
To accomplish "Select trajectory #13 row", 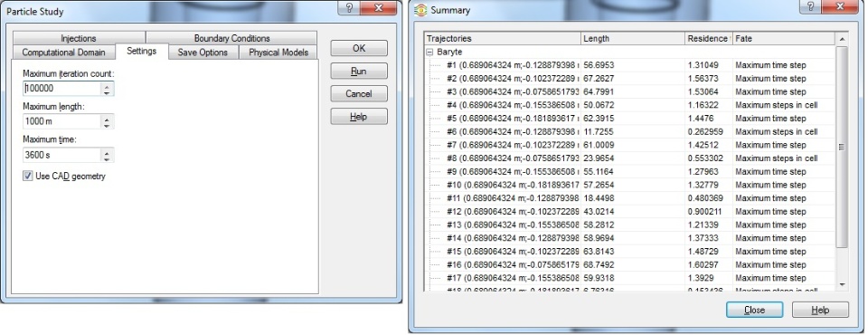I will 629,225.
